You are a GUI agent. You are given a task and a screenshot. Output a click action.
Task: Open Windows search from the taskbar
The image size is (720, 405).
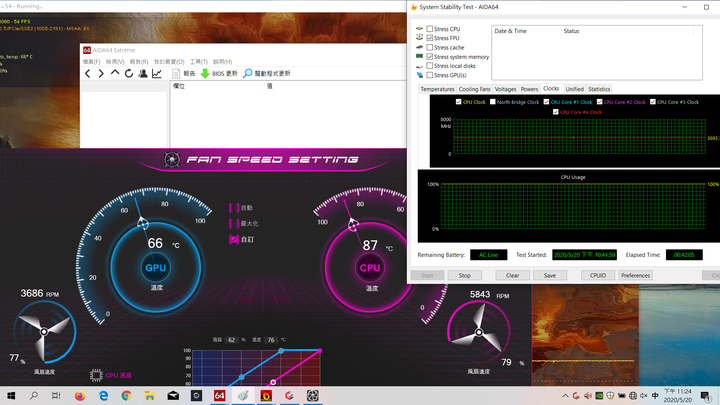tap(34, 396)
